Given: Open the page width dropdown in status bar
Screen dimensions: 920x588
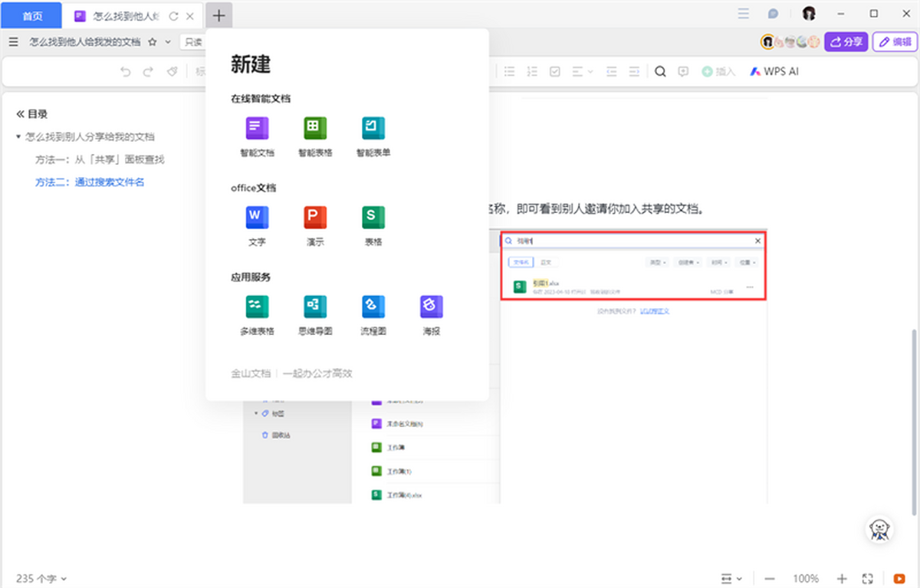Looking at the screenshot, I should [x=731, y=579].
